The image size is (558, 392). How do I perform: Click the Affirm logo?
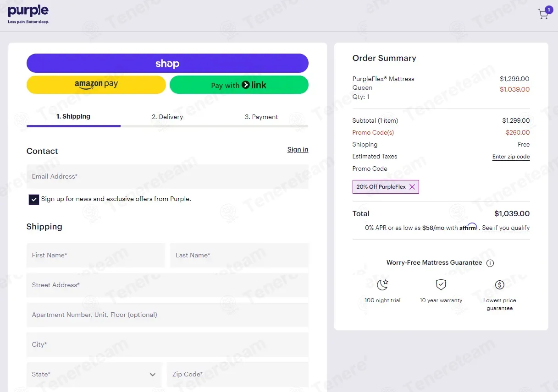[x=468, y=227]
